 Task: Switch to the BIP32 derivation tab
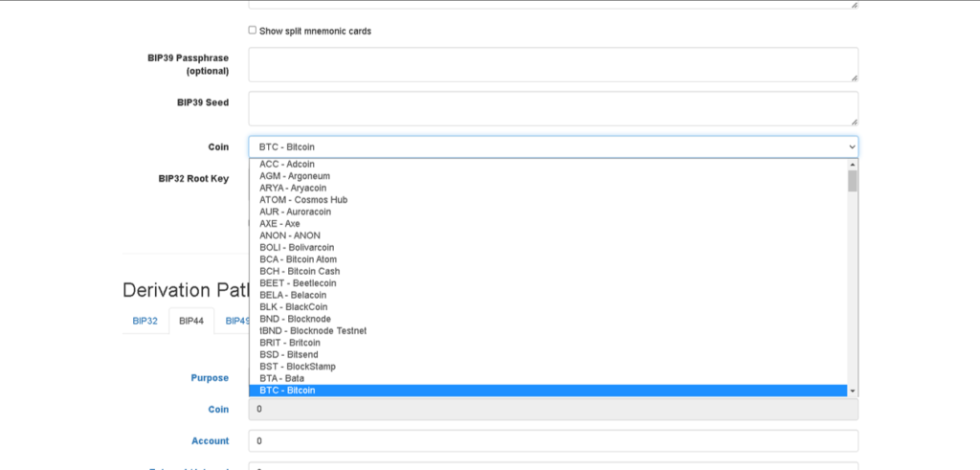coord(145,321)
